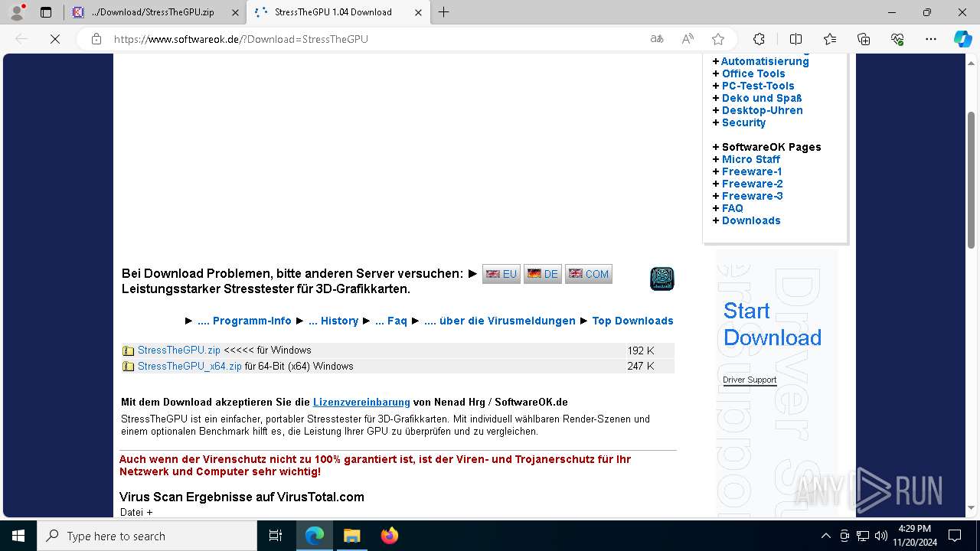Screen dimensions: 980x551
Task: Close the StressTheGPU 1.04 Download tab
Action: point(418,12)
